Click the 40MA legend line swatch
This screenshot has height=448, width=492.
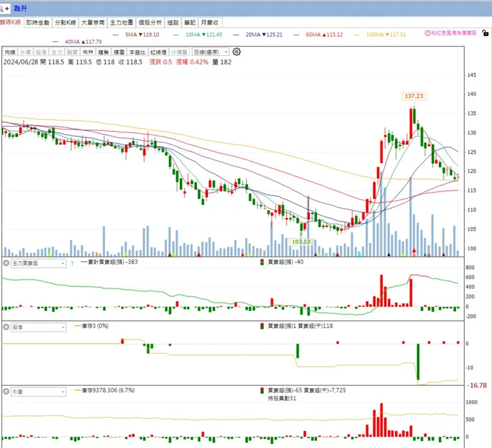(x=56, y=42)
